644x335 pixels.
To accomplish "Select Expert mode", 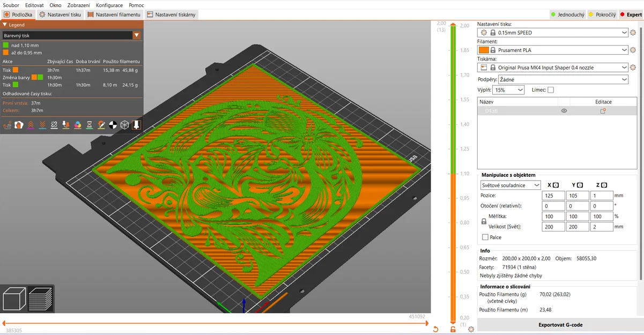I will [631, 14].
